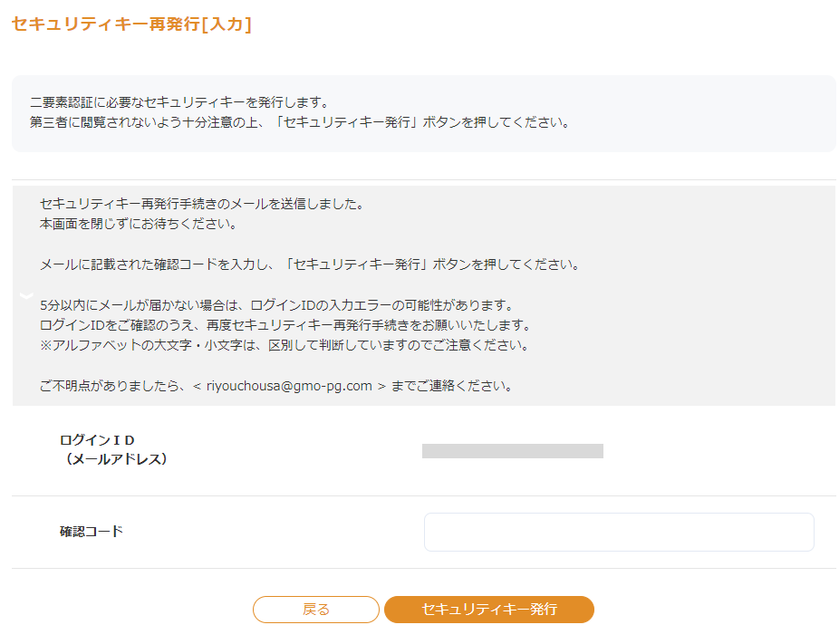
Task: Click the ※アルファベットの大文字・小文字 note
Action: coord(284,345)
